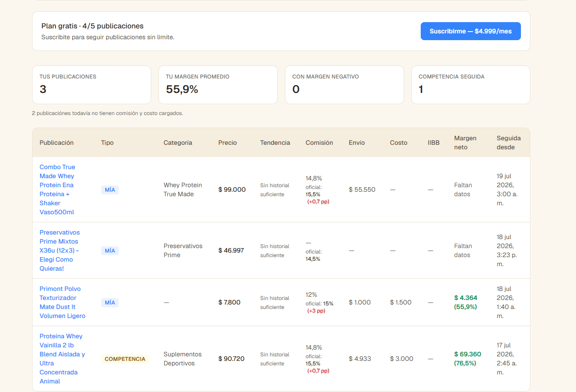Image resolution: width=576 pixels, height=392 pixels.
Task: Click the oficial: 14,5% commission text
Action: pos(314,255)
